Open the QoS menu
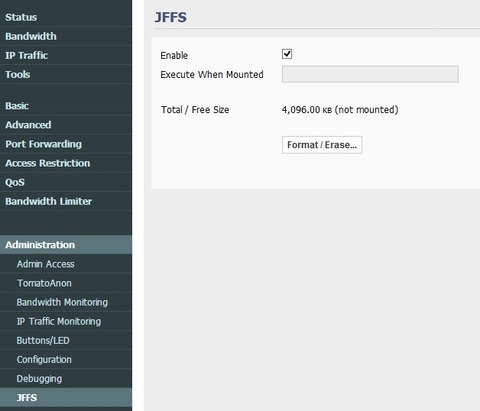This screenshot has width=480, height=411. click(x=66, y=182)
